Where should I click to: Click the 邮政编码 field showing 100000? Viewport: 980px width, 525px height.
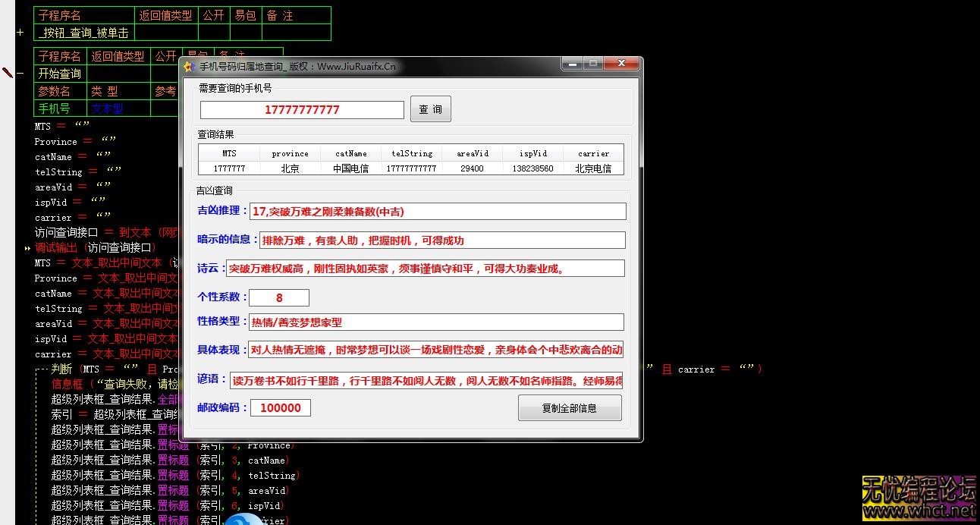(x=280, y=408)
